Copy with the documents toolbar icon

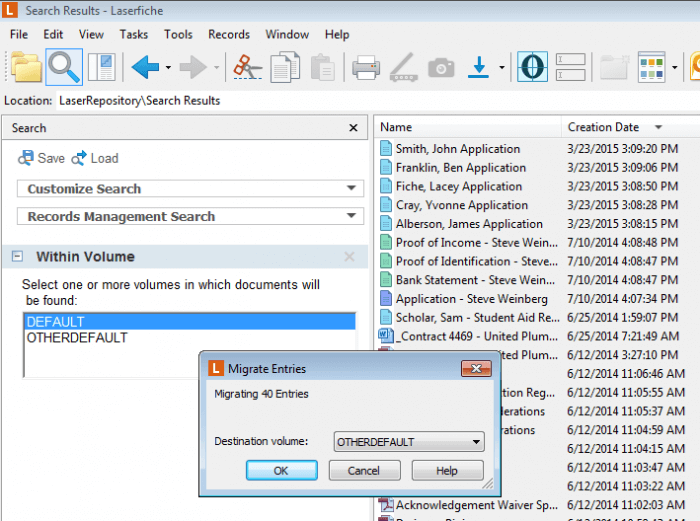point(285,67)
